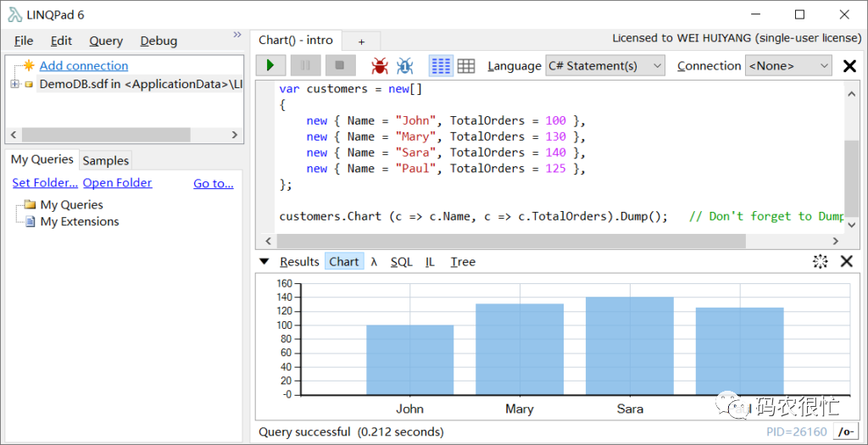Click the value 140 in code
The image size is (868, 445).
click(x=555, y=153)
